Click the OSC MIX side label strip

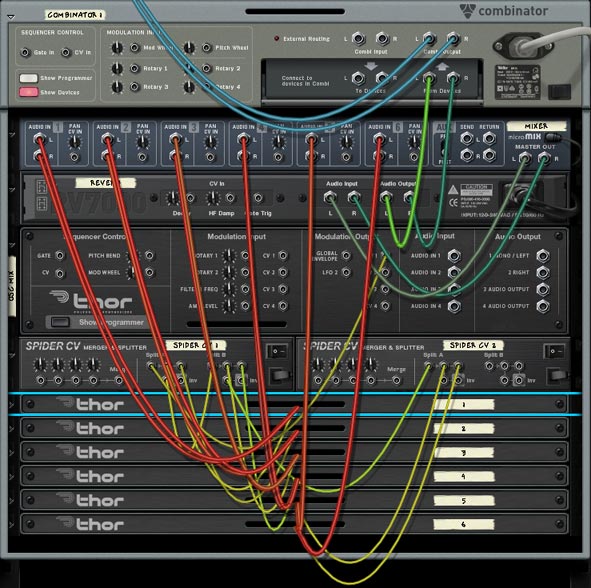[12, 286]
